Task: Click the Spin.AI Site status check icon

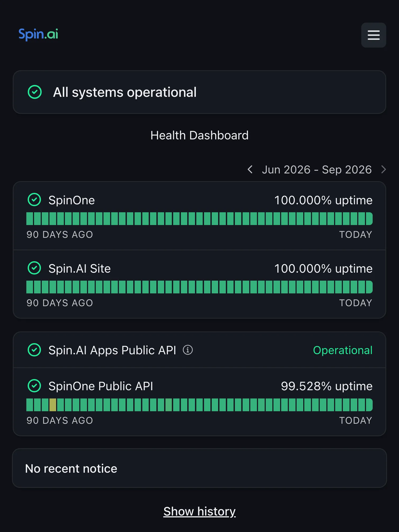Action: [34, 268]
